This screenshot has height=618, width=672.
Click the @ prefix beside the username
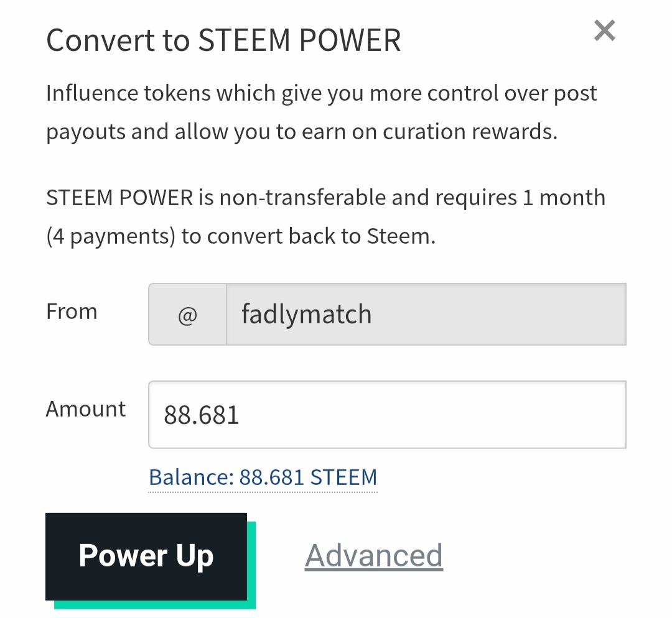[187, 315]
